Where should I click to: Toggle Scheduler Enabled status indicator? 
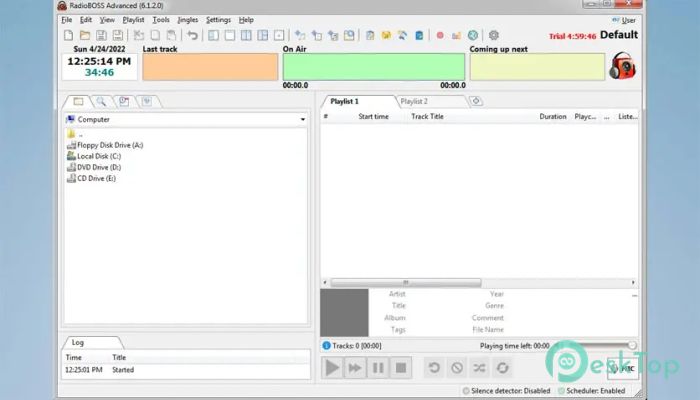(592, 391)
